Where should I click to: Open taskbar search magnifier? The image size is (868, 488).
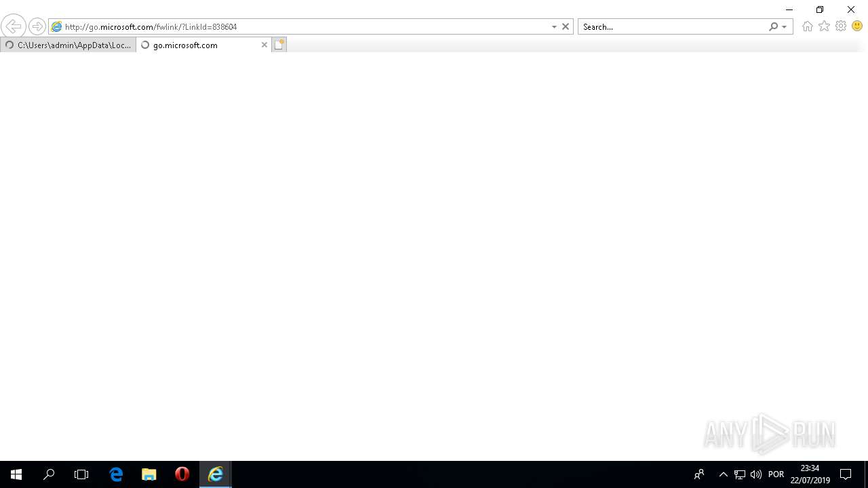(49, 474)
